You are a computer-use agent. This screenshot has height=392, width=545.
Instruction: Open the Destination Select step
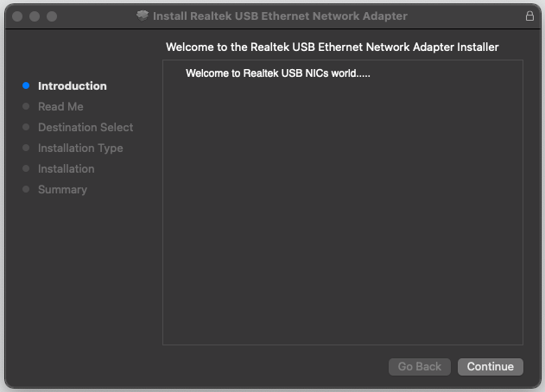[x=86, y=127]
